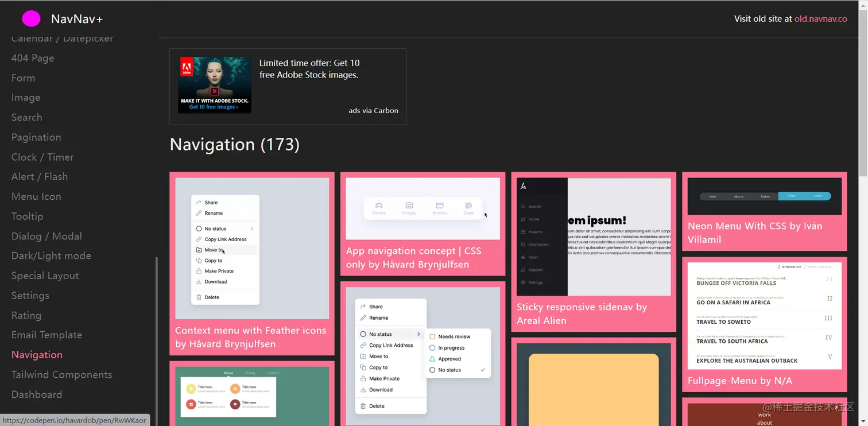Viewport: 868px width, 426px height.
Task: Click the Sticky responsive sidenav preview image
Action: pos(594,237)
